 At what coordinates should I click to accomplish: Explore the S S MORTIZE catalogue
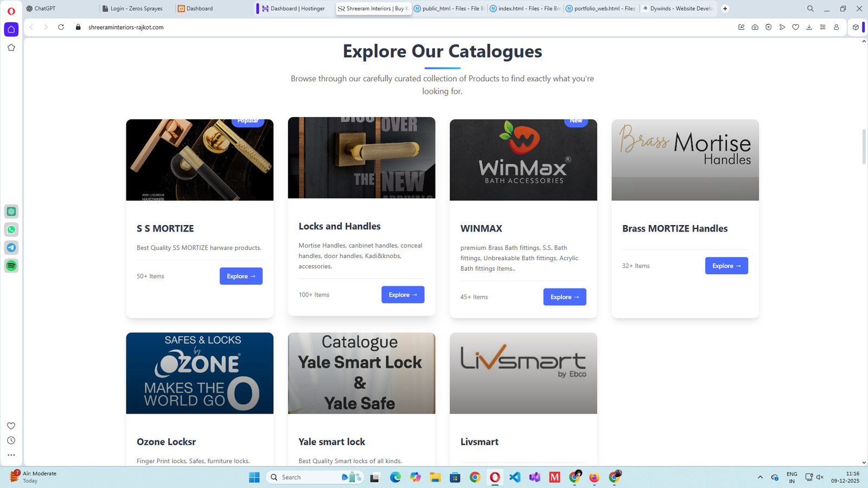point(241,276)
